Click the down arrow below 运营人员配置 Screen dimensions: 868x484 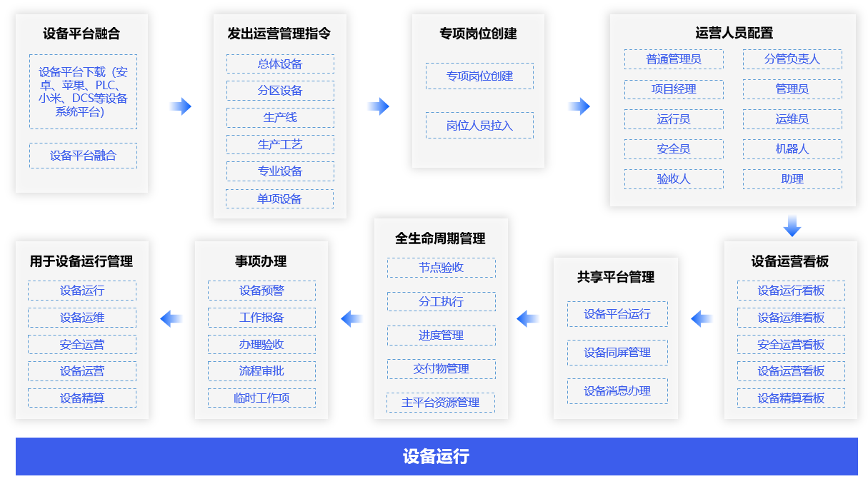point(792,226)
